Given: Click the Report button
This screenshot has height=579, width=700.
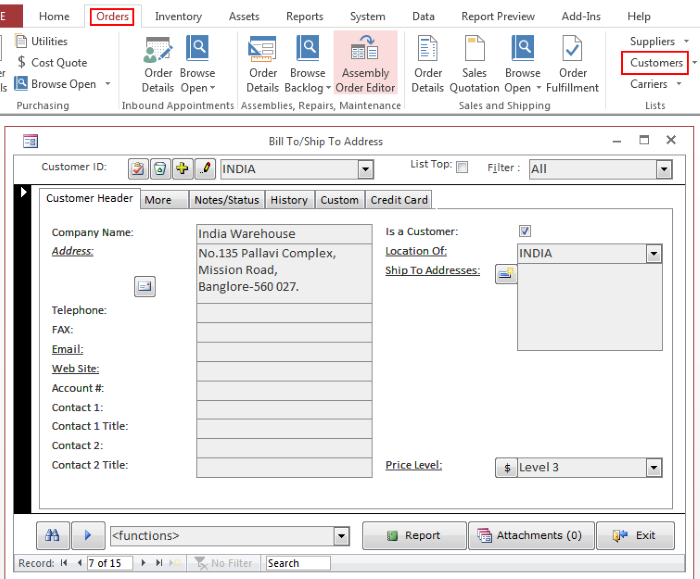Looking at the screenshot, I should coord(414,535).
